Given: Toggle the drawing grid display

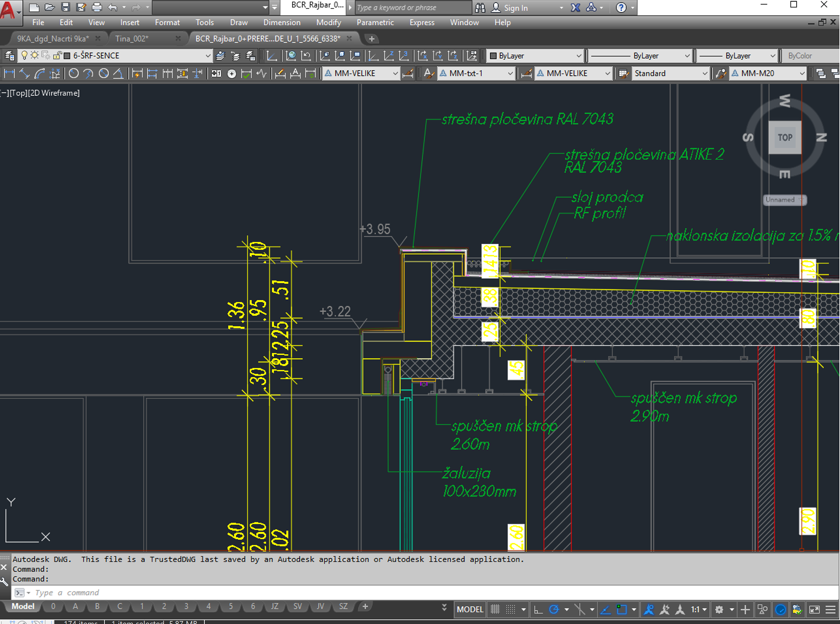Looking at the screenshot, I should 495,609.
